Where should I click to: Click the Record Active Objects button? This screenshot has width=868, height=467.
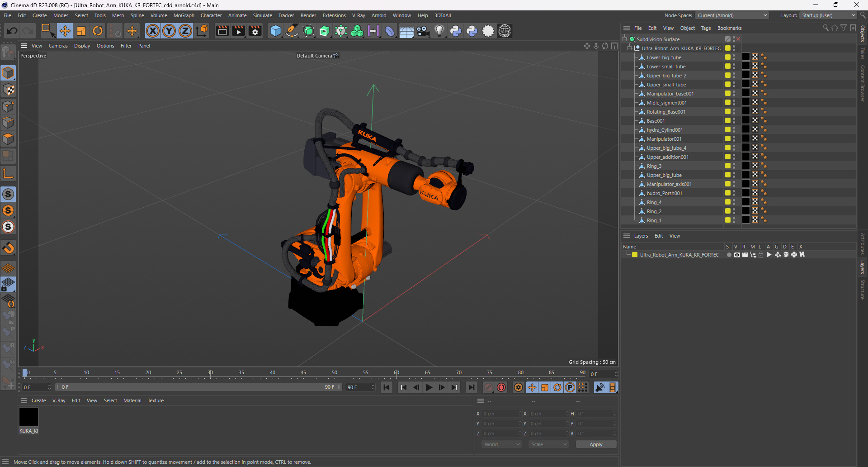click(489, 387)
